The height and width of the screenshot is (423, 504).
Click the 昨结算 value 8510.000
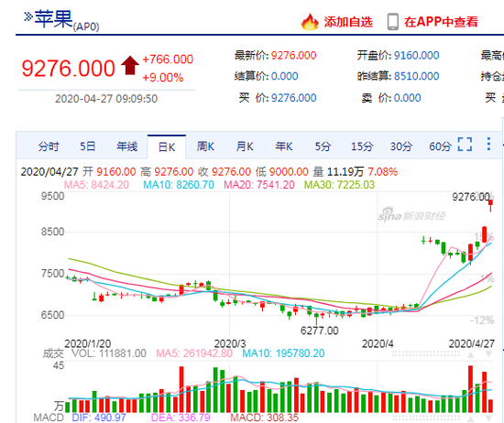coord(417,76)
